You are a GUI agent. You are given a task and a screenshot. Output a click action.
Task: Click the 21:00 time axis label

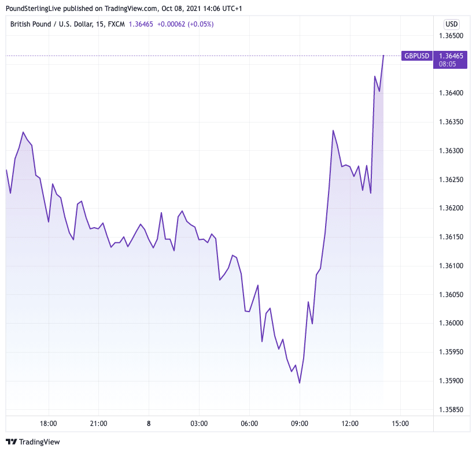point(99,424)
